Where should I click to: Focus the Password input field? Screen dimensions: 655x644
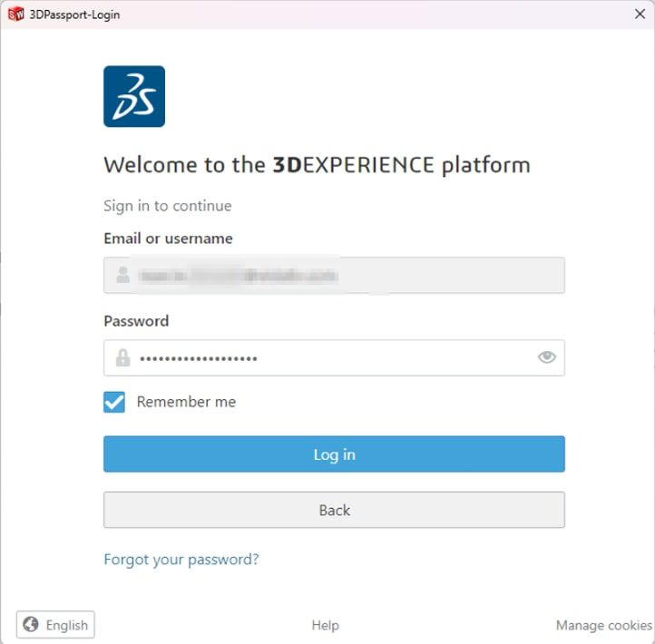[x=334, y=358]
